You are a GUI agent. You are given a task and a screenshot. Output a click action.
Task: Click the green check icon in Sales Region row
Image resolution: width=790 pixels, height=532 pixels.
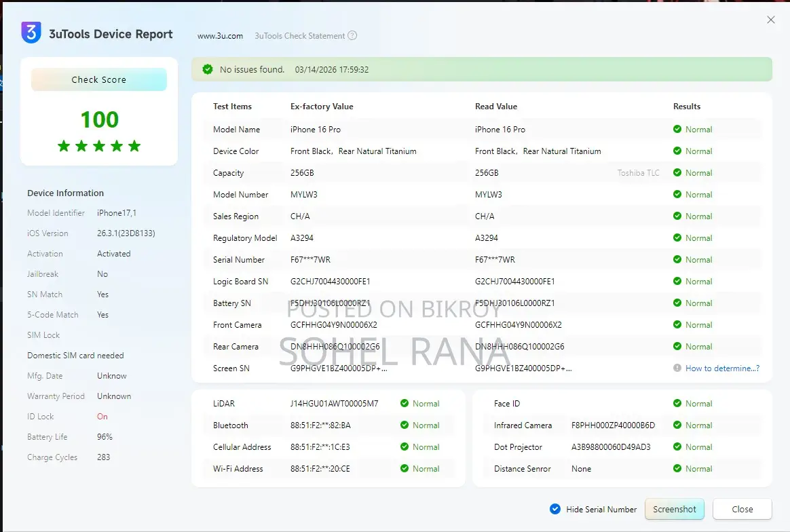[x=677, y=216]
